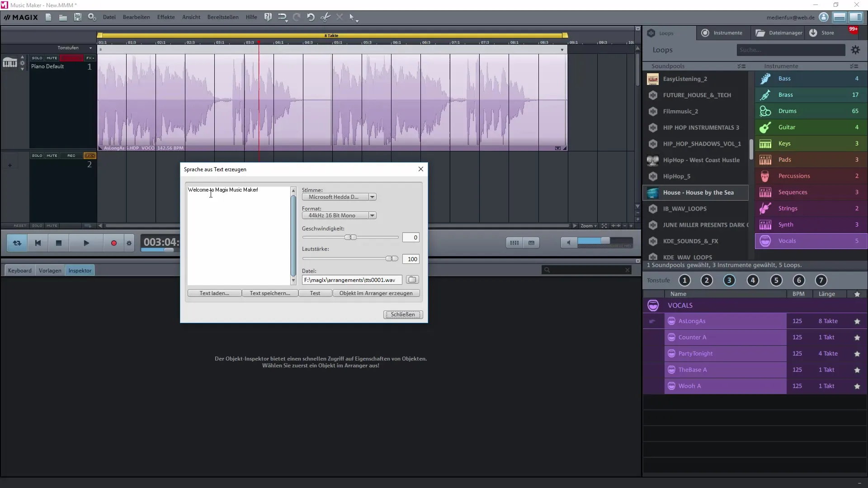Viewport: 868px width, 488px height.
Task: Click the Text laden... button
Action: click(214, 293)
